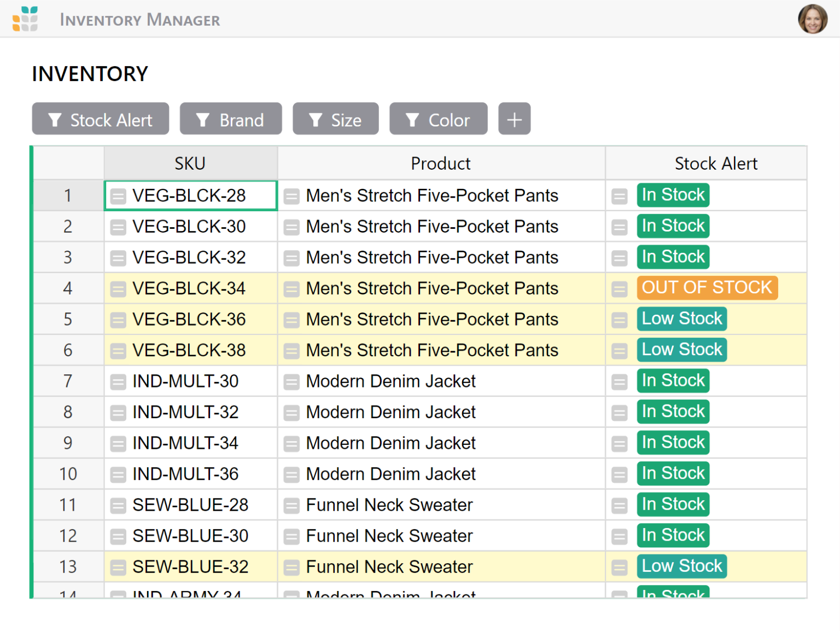Open the Color filter

click(438, 119)
